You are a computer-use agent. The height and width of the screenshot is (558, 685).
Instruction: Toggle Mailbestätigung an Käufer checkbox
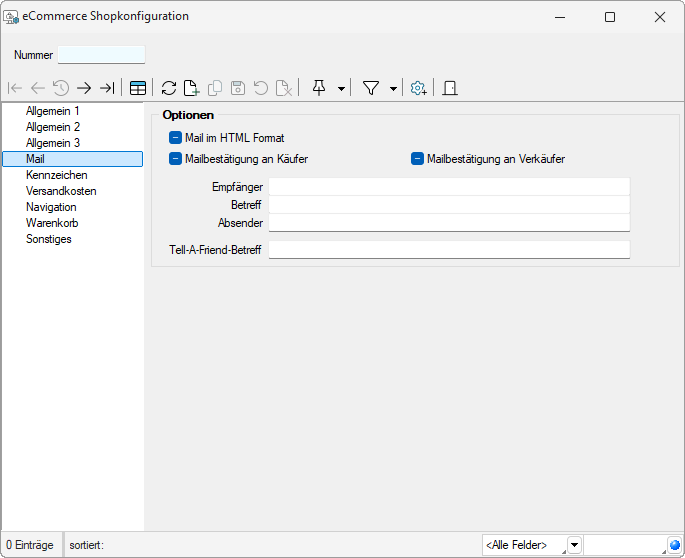(x=176, y=159)
